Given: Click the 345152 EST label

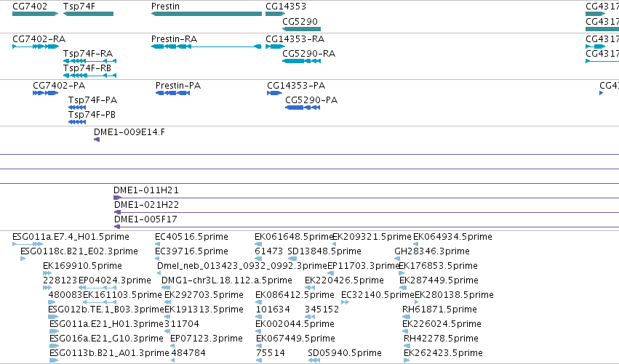Looking at the screenshot, I should (x=322, y=310).
